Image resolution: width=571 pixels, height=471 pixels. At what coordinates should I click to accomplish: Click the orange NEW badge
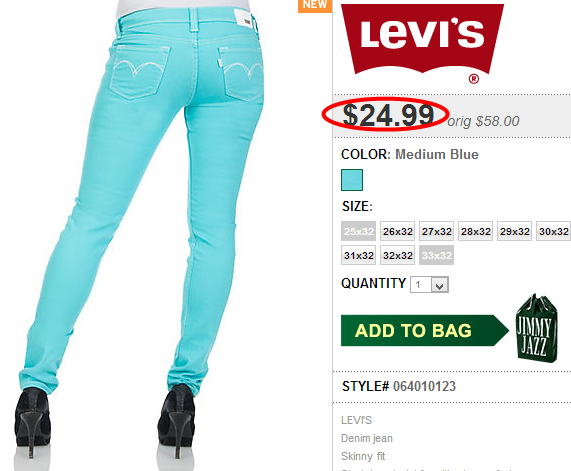[x=315, y=6]
